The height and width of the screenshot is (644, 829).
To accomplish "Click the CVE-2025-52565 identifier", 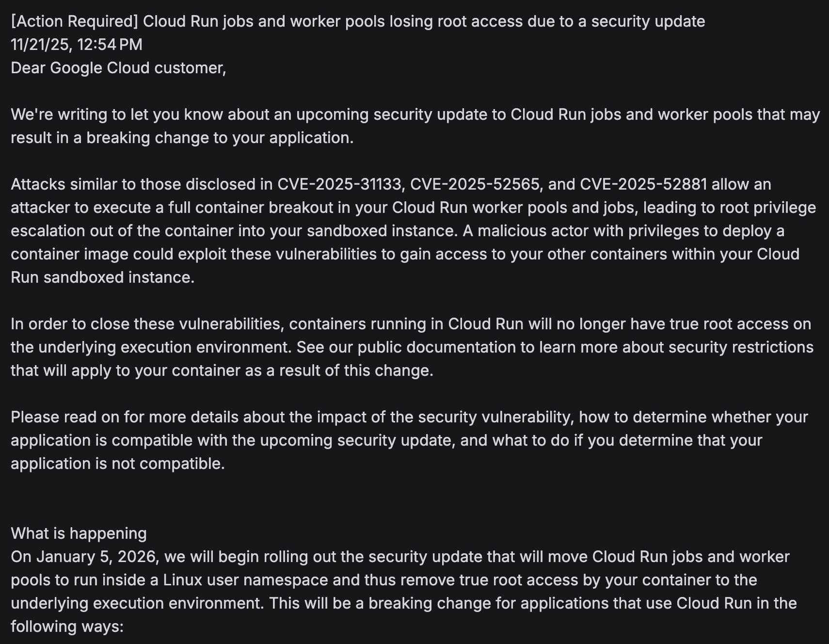I will coord(475,184).
